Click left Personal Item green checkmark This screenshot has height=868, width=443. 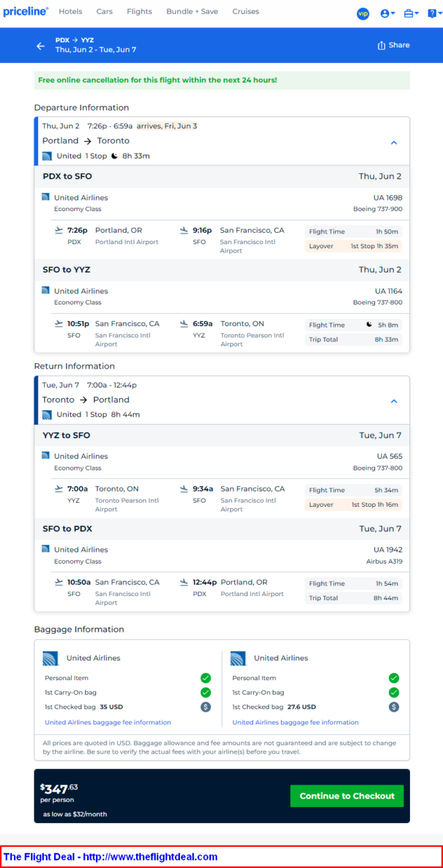click(206, 678)
